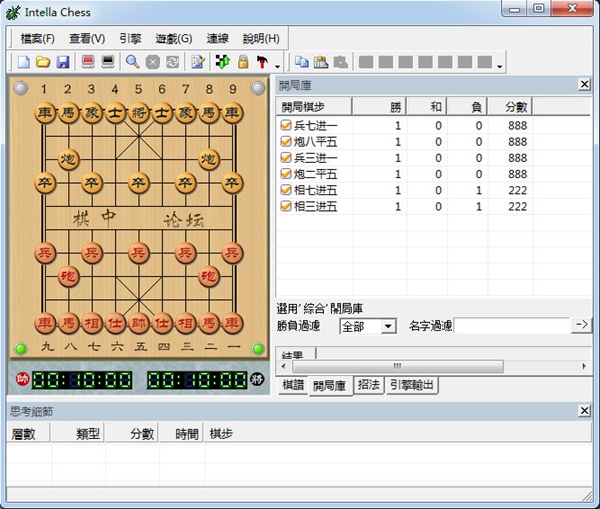Click the gray refresh arrows icon

click(173, 62)
